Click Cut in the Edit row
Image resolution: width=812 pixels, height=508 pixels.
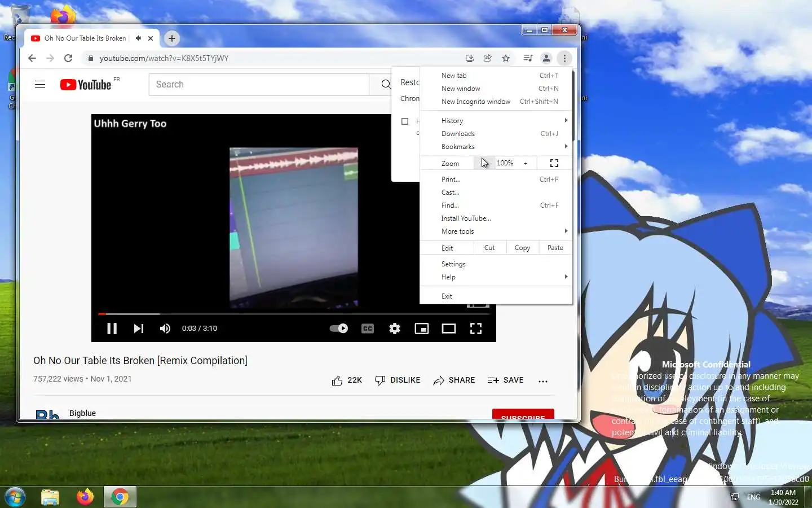(x=489, y=248)
